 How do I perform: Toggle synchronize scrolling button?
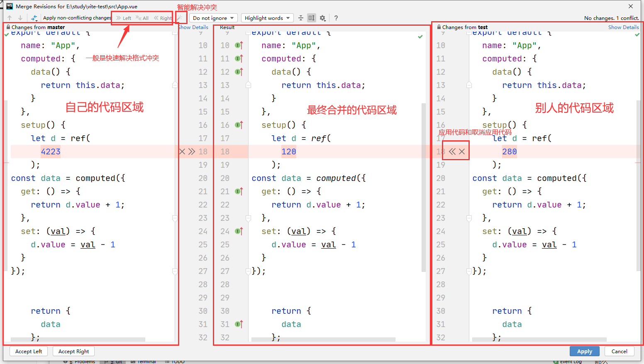tap(311, 18)
